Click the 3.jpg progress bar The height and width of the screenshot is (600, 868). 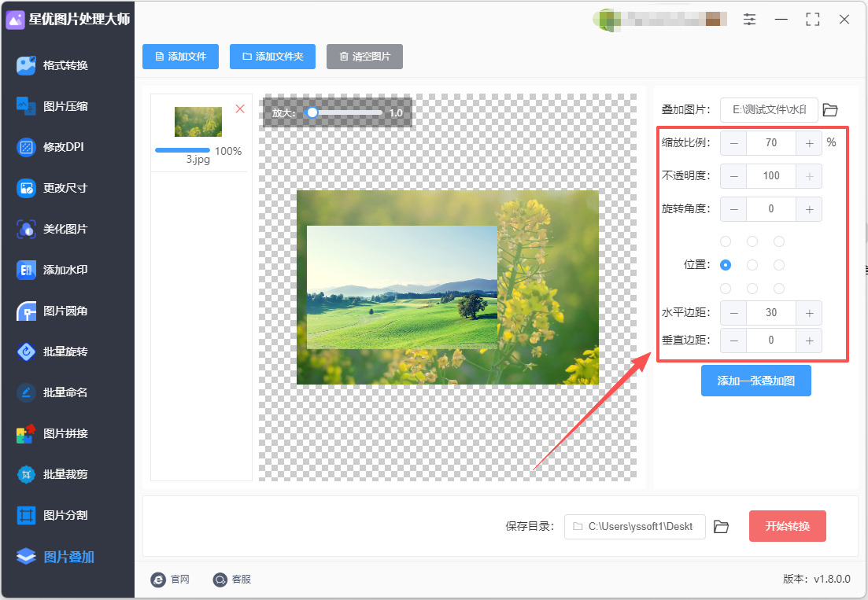click(x=183, y=150)
